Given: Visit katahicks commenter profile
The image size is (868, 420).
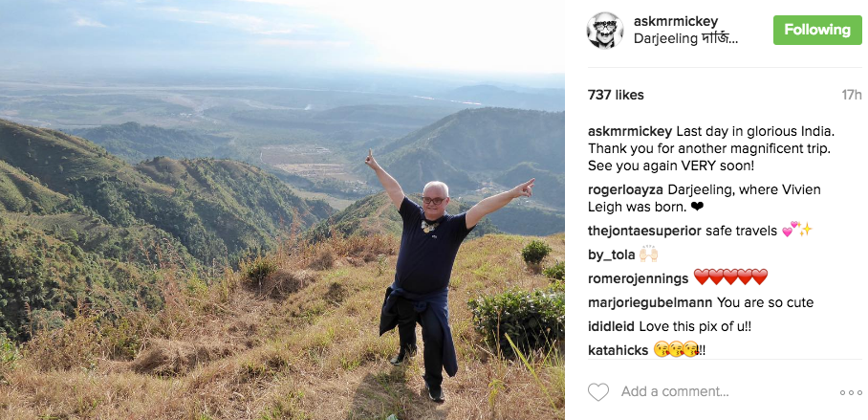Looking at the screenshot, I should 618,351.
